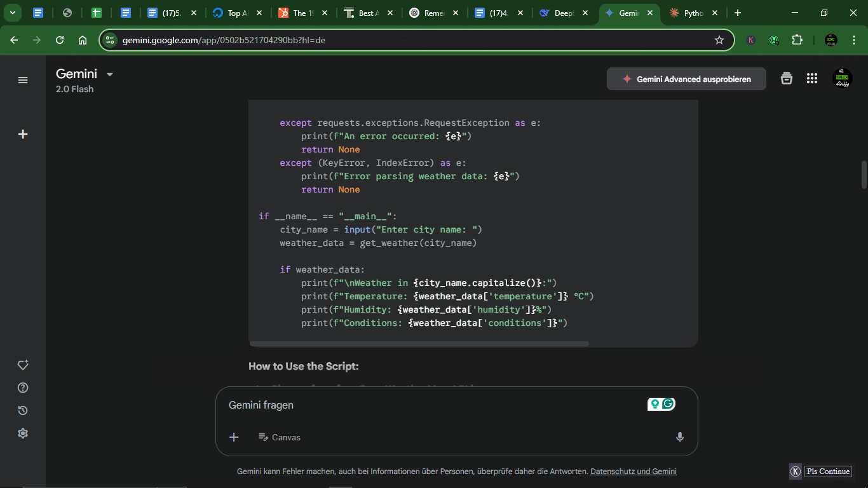Open Chrome's three-dot menu
The image size is (868, 488).
click(853, 40)
